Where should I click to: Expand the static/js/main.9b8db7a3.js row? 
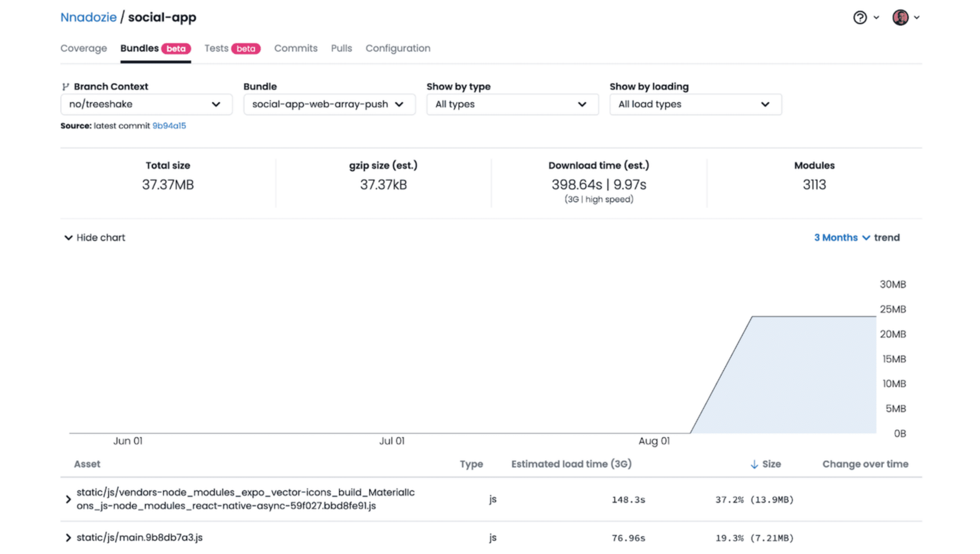(67, 537)
